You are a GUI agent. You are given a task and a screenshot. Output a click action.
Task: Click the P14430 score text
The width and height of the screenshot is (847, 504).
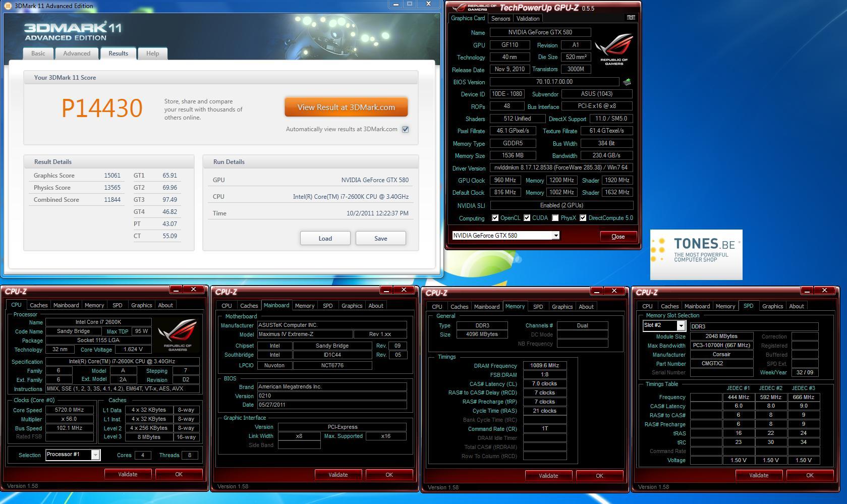click(102, 108)
